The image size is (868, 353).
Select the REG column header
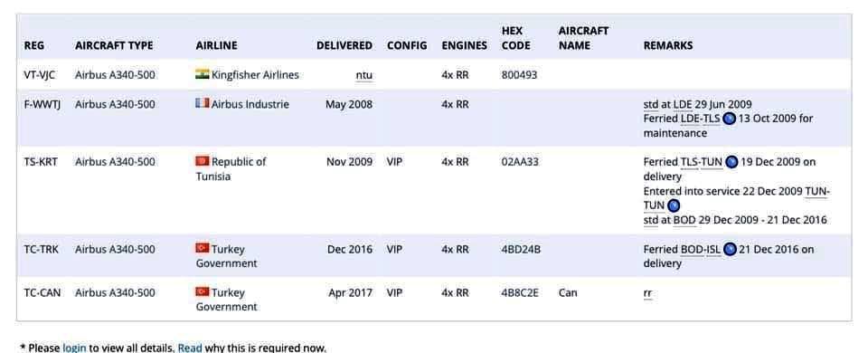(x=34, y=45)
